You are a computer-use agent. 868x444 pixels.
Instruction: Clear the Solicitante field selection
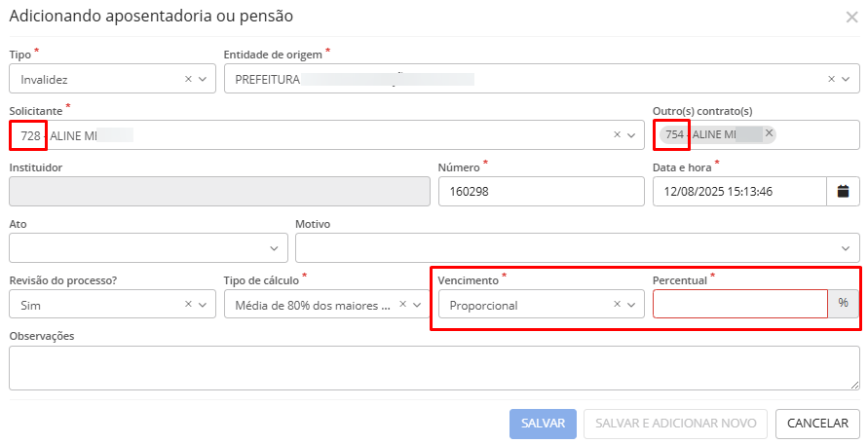tap(617, 135)
